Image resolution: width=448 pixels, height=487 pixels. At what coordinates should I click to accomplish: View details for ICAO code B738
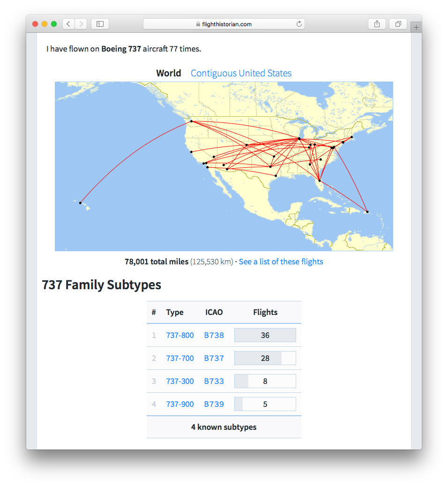214,335
